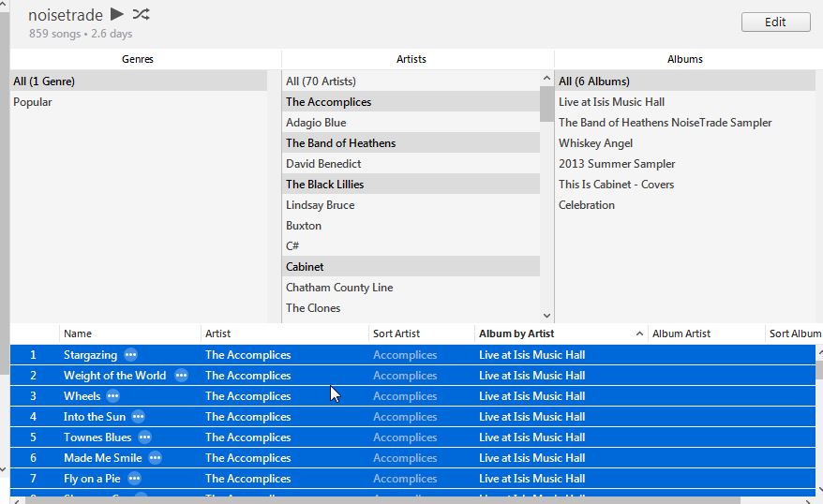The width and height of the screenshot is (823, 504).
Task: Select C# artist
Action: 411,246
